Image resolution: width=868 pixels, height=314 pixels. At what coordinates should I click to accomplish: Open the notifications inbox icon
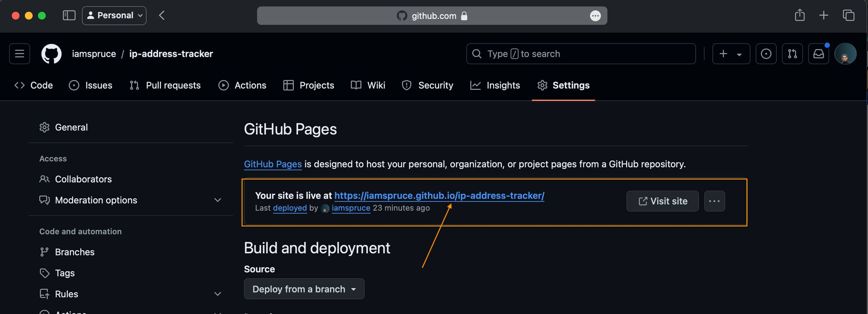pos(819,54)
